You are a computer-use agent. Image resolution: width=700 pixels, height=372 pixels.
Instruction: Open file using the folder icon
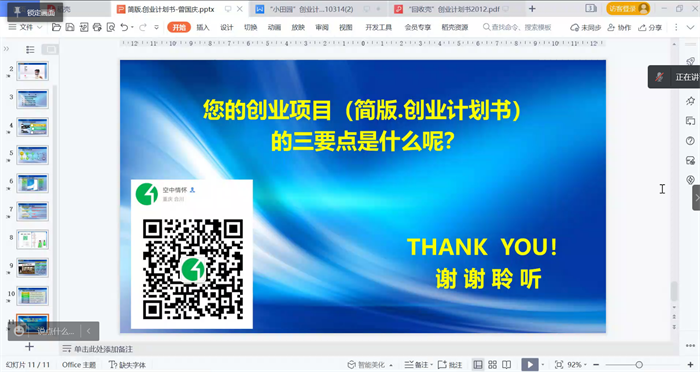(x=56, y=28)
